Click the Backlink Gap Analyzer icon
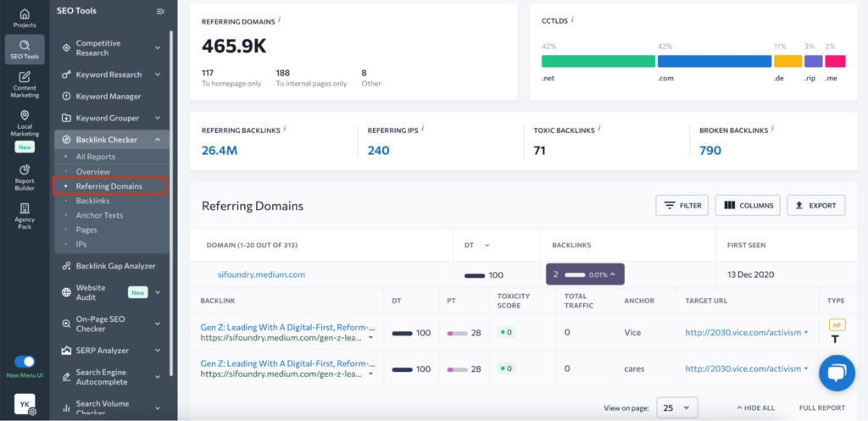Image resolution: width=868 pixels, height=421 pixels. tap(66, 266)
